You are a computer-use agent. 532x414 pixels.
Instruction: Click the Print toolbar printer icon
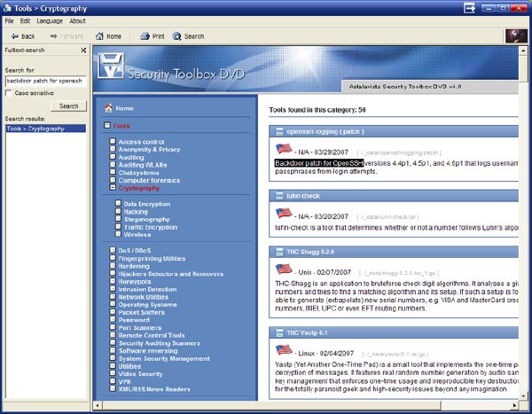(x=145, y=36)
